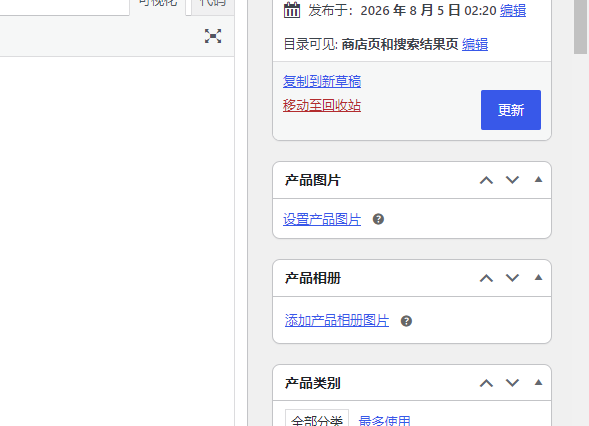Switch to 全部分类 tab
The height and width of the screenshot is (426, 589).
[317, 418]
